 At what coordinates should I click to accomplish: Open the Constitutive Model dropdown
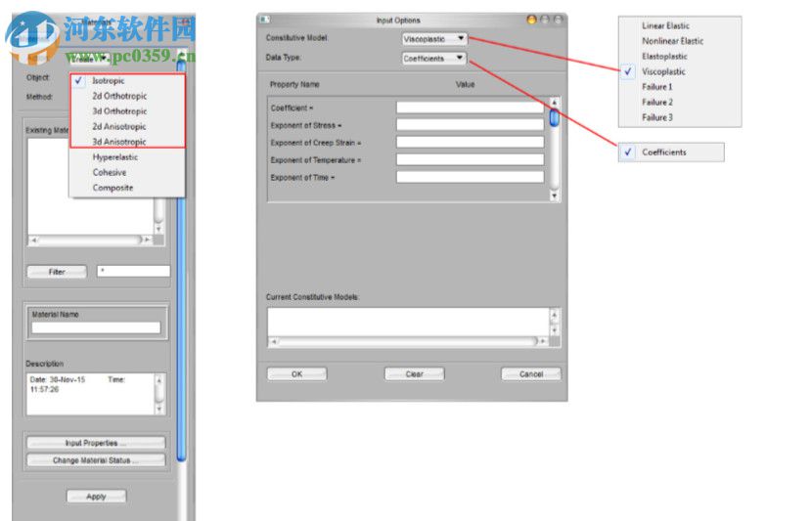coord(434,39)
